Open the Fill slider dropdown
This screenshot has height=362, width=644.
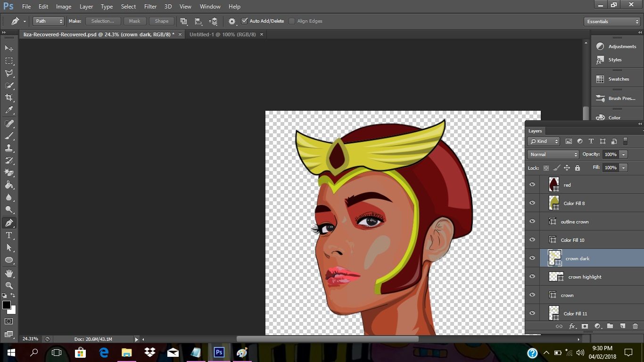(624, 168)
